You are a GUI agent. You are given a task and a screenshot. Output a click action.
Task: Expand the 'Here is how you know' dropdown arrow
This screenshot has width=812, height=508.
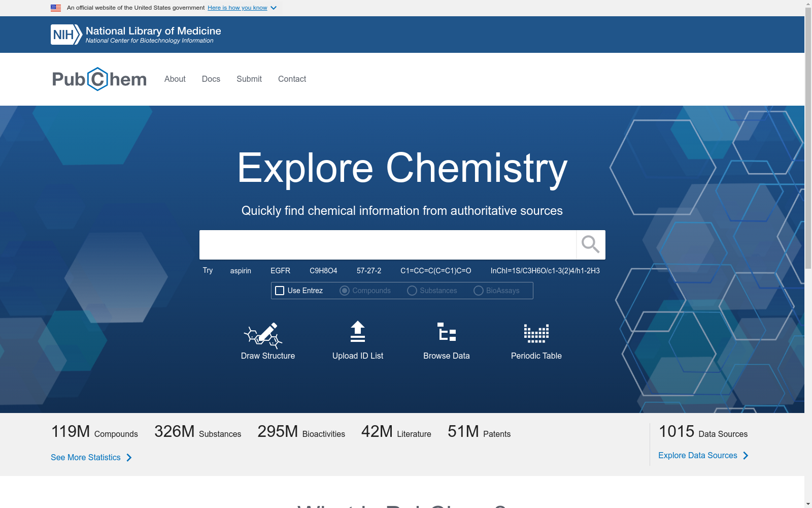pos(274,8)
